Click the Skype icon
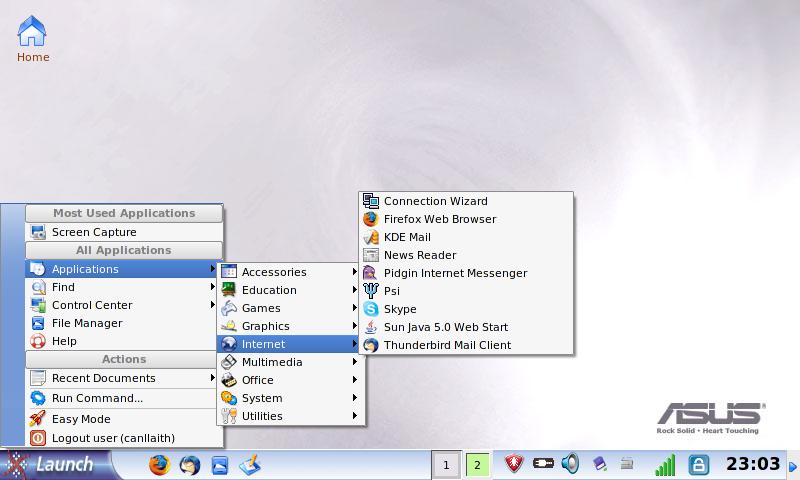Screen dimensions: 800x480 tap(371, 309)
